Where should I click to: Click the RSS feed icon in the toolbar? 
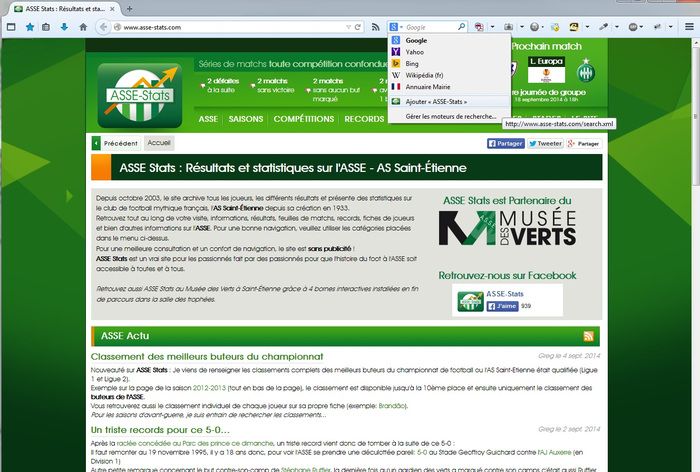pos(375,27)
